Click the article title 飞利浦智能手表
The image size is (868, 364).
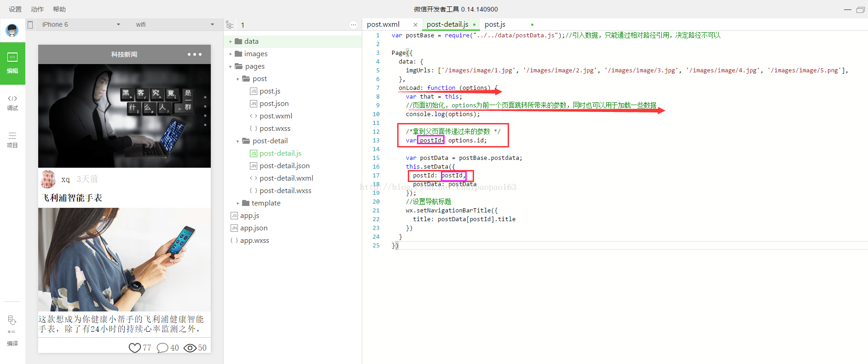pyautogui.click(x=71, y=198)
